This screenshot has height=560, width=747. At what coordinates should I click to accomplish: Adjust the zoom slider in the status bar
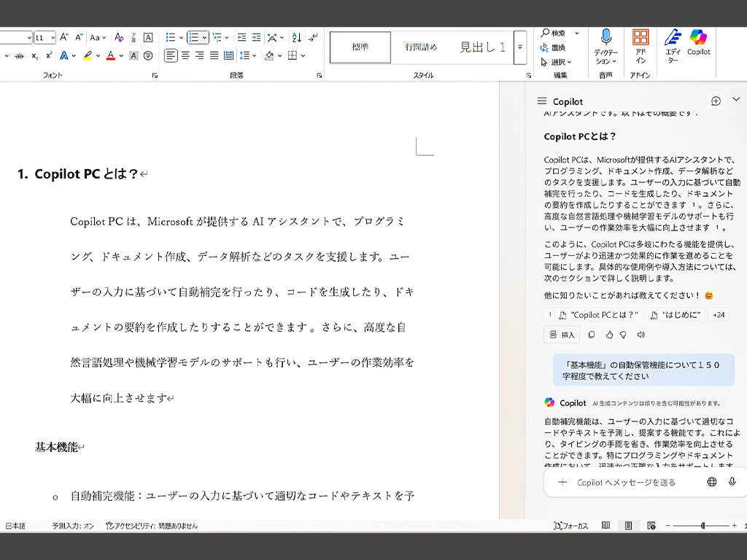point(703,526)
